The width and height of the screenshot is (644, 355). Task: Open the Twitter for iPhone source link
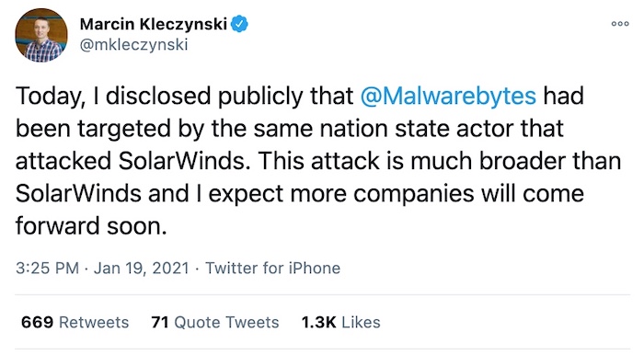click(x=272, y=268)
